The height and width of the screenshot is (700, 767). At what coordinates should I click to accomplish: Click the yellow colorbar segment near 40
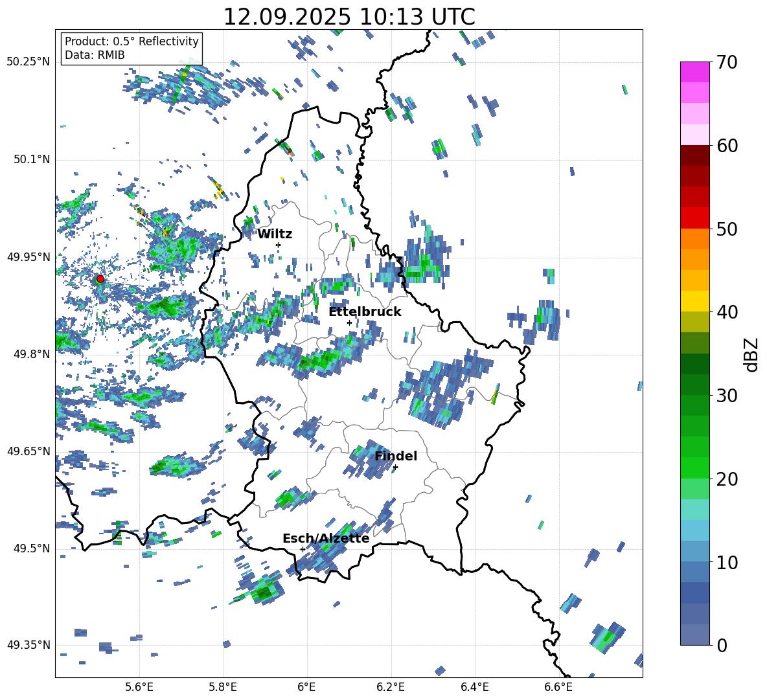(694, 301)
